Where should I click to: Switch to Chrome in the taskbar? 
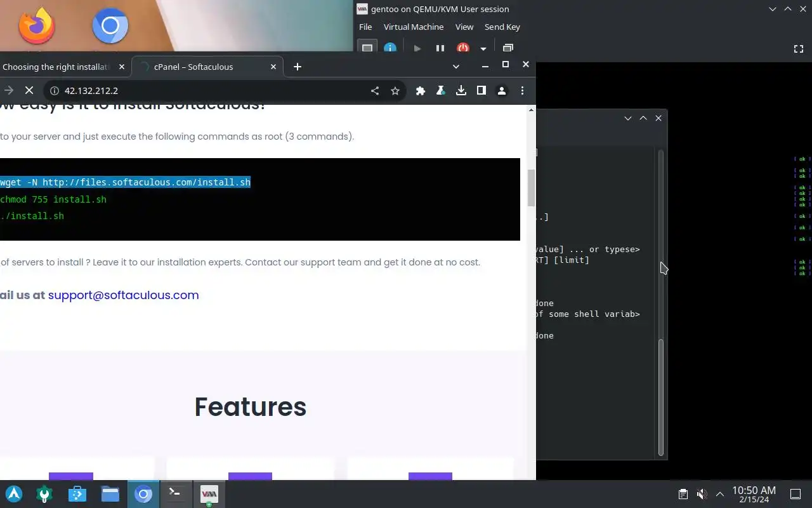click(x=143, y=494)
